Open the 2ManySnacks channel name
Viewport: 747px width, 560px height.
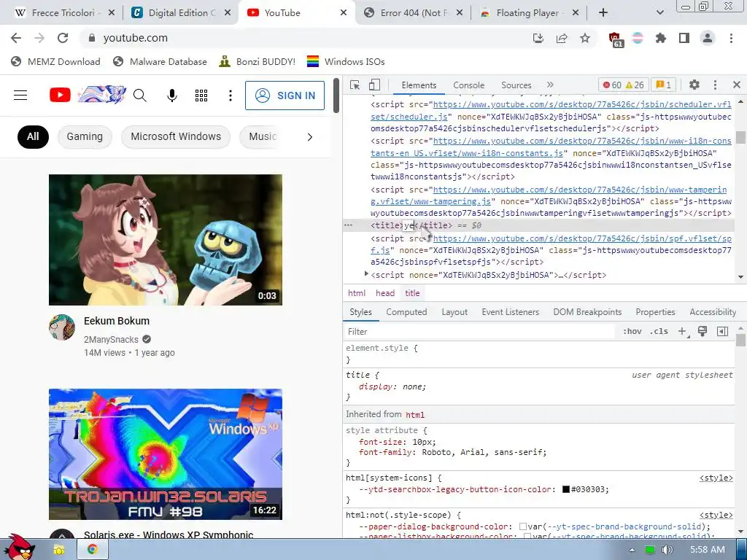[x=111, y=340]
